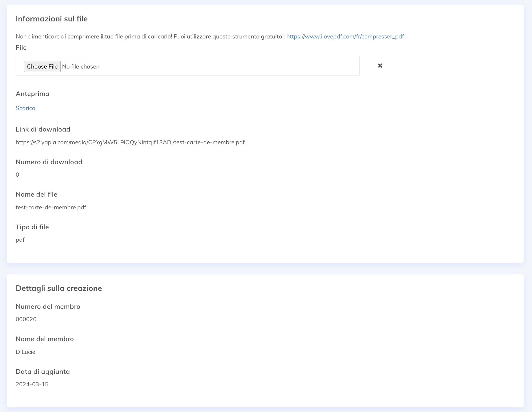Click the 'Informazioni sul file' heading

pos(52,19)
